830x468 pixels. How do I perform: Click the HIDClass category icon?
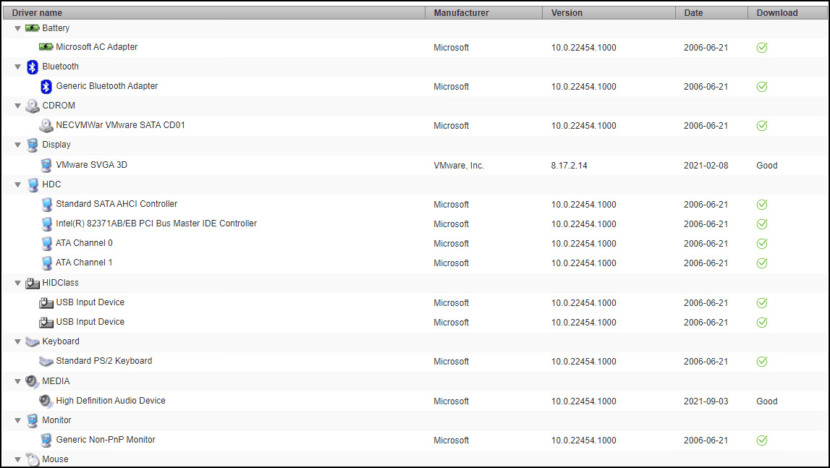pos(32,283)
